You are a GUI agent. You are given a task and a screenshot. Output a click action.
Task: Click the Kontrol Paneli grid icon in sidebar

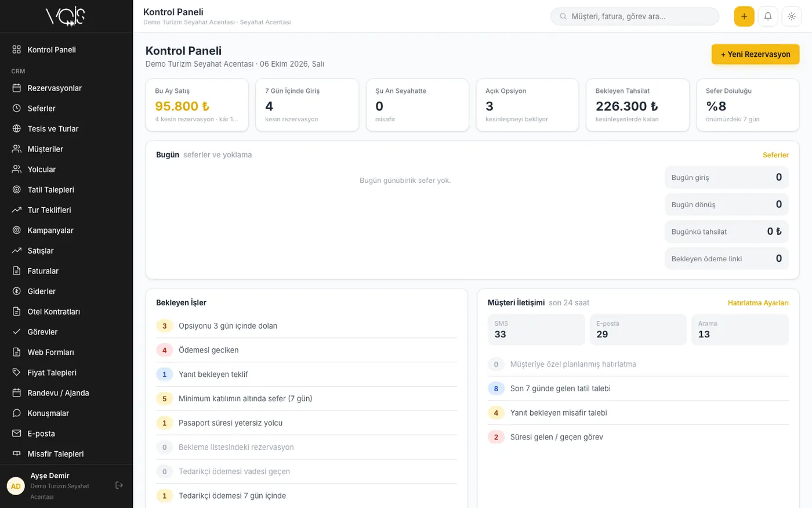(17, 50)
